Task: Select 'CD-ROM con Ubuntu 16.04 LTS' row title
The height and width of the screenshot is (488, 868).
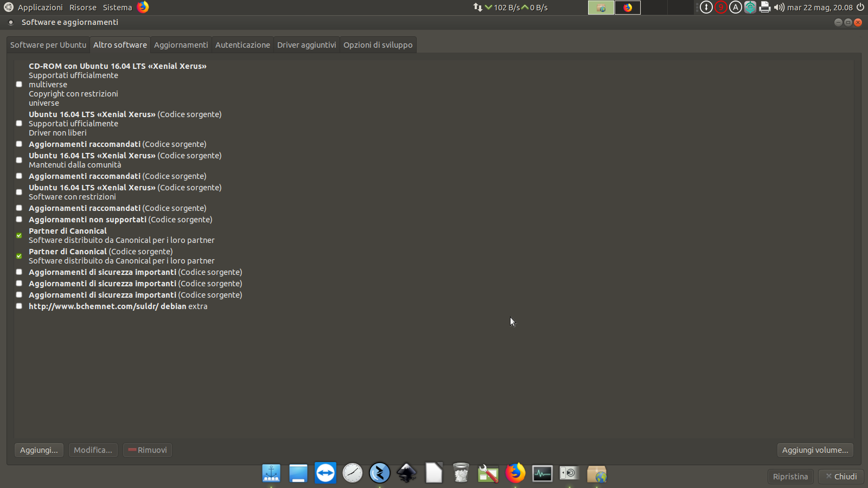Action: pyautogui.click(x=117, y=66)
